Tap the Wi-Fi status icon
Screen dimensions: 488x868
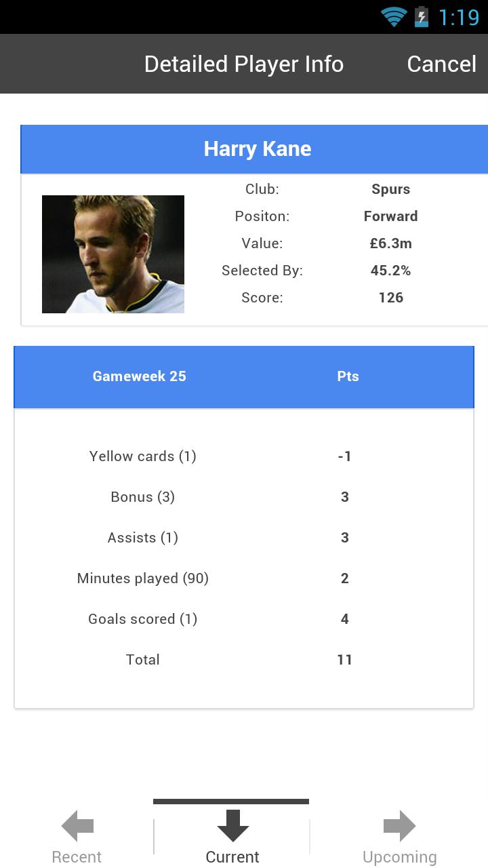coord(393,16)
